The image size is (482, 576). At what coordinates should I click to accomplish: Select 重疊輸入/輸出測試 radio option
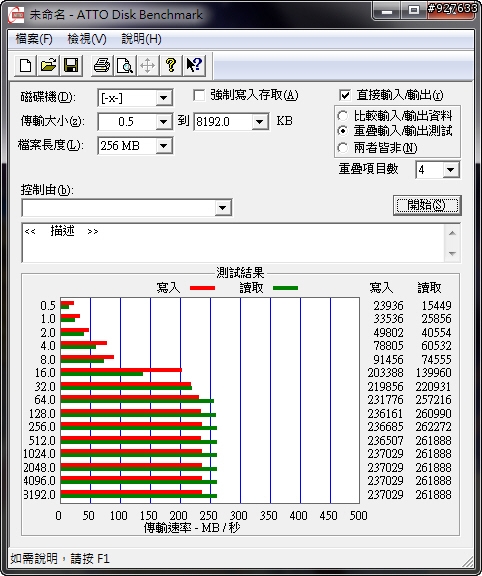coord(342,130)
